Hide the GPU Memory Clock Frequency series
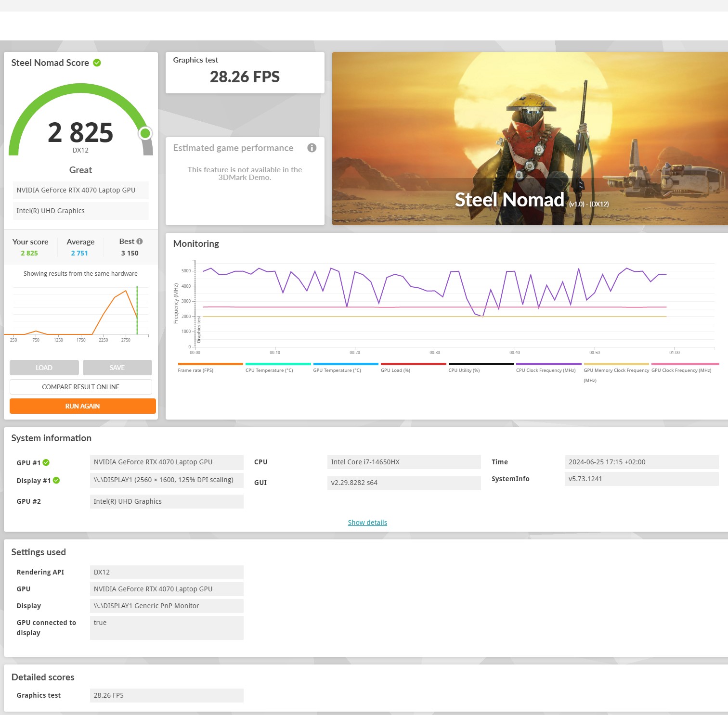The image size is (728, 715). 616,370
